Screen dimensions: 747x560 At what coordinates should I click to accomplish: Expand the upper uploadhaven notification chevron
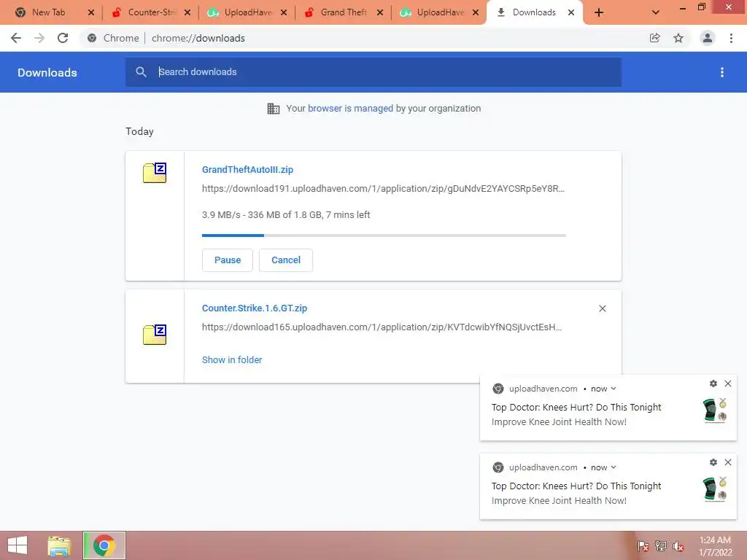point(614,389)
